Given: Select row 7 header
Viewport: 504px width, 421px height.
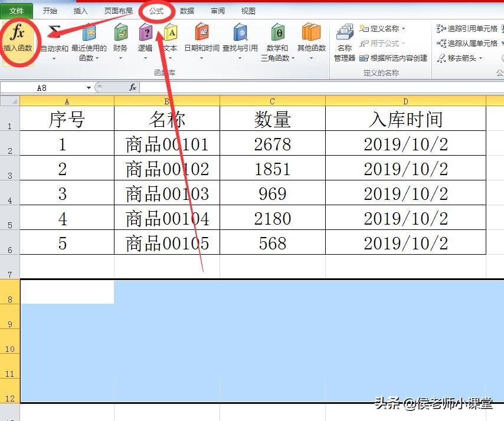Looking at the screenshot, I should (10, 267).
